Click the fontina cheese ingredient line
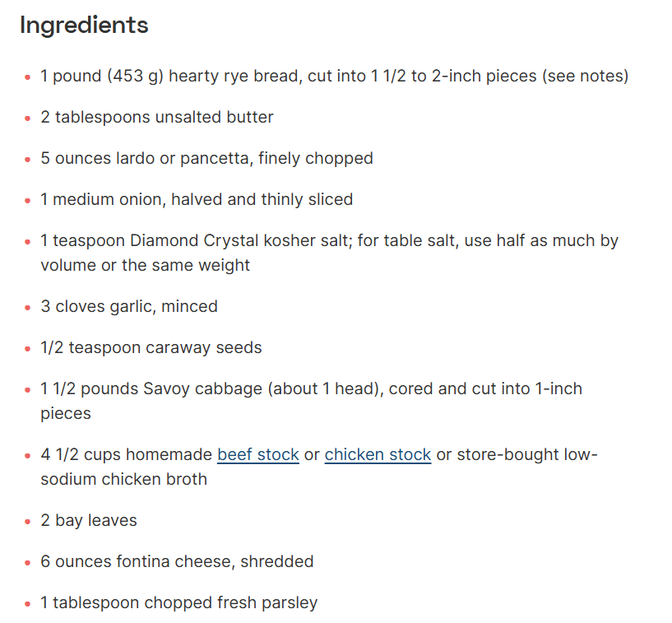This screenshot has height=623, width=672. (177, 561)
